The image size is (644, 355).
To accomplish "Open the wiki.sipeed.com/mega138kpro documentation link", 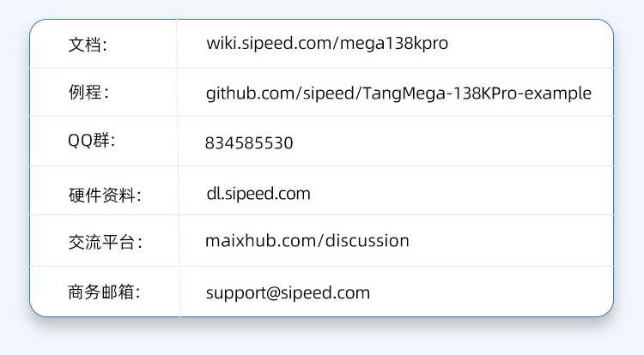I will coord(327,43).
